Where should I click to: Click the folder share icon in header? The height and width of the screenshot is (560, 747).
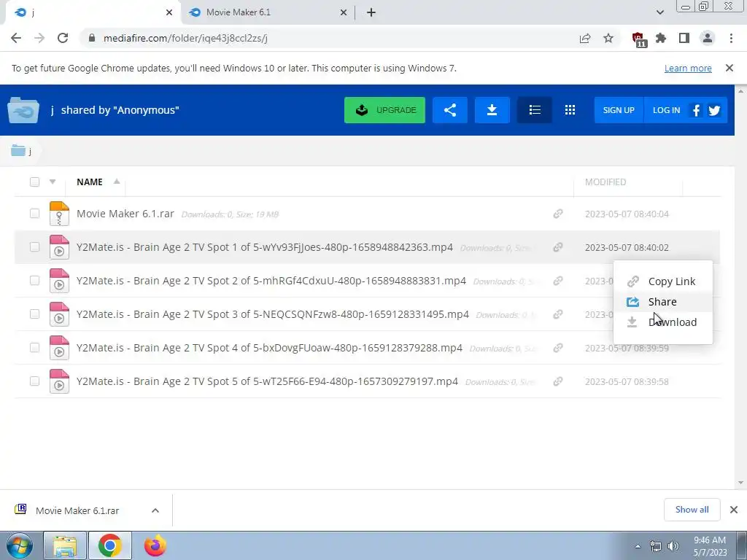tap(449, 110)
